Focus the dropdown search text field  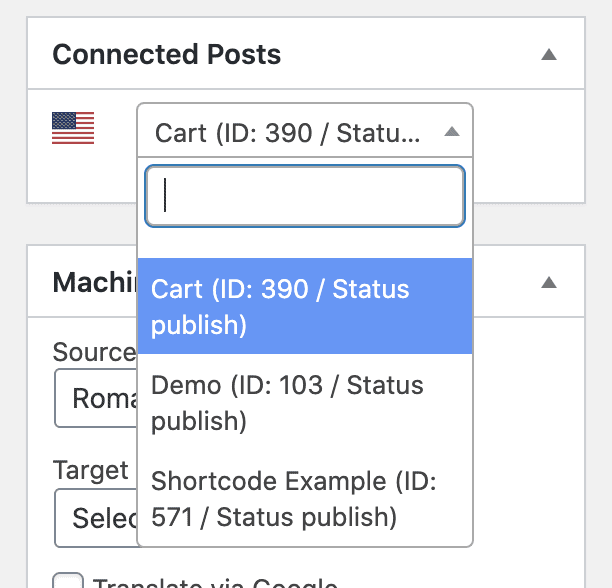(305, 196)
